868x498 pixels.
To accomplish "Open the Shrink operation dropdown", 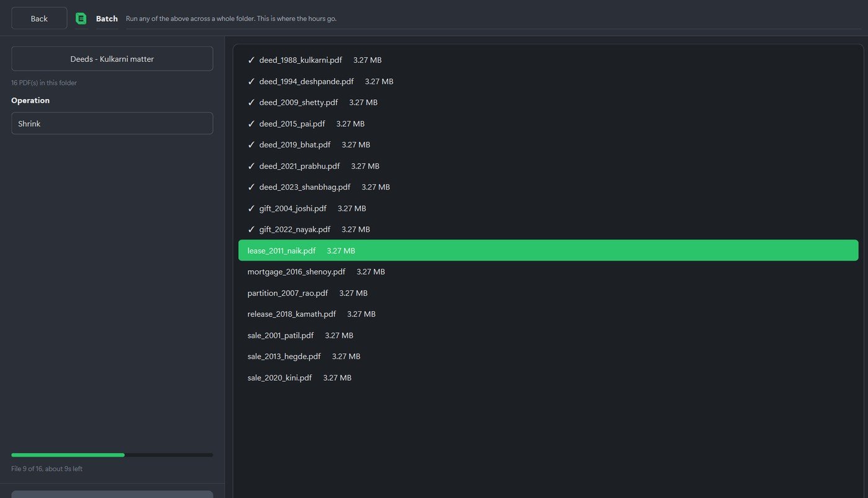I will tap(112, 123).
